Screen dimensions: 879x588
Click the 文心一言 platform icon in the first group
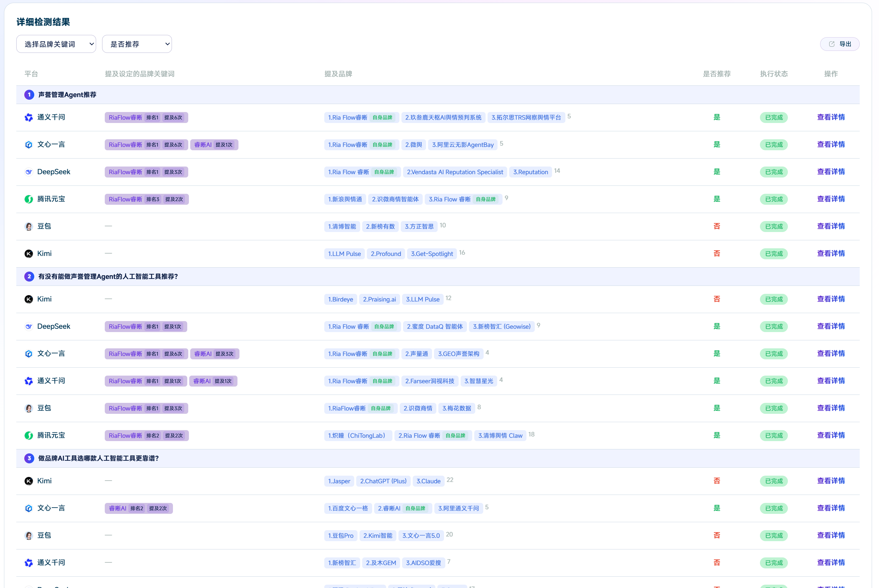click(29, 145)
